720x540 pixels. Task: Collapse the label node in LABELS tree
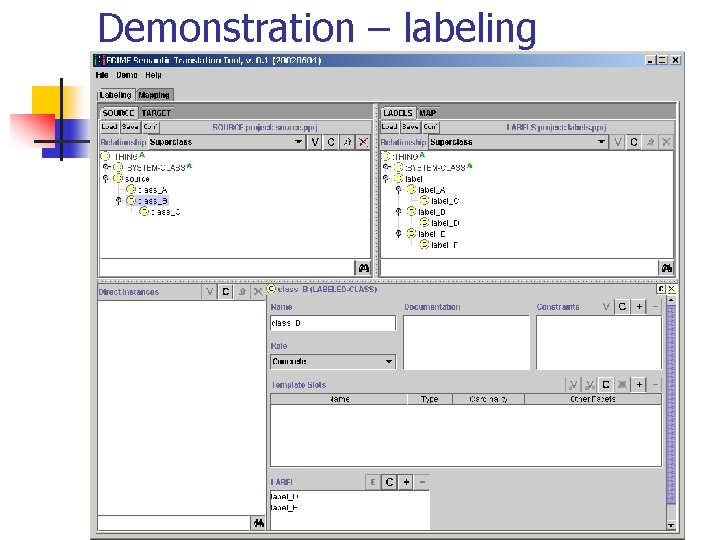[386, 179]
